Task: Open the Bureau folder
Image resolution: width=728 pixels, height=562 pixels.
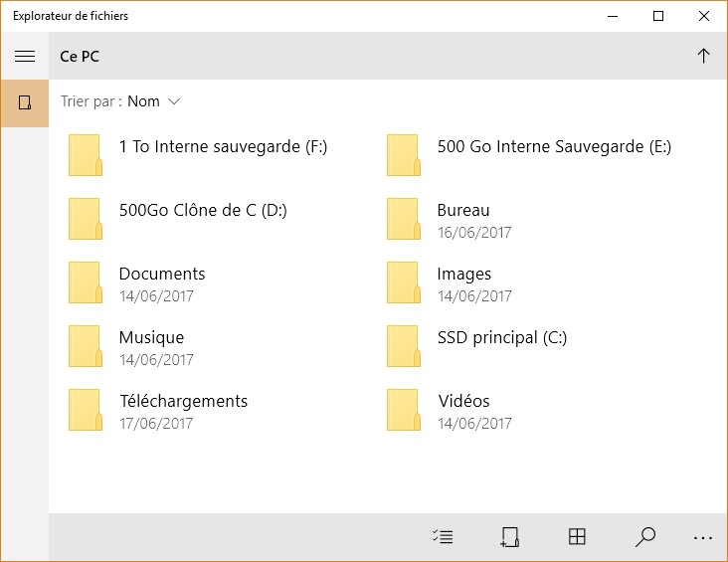Action: click(x=462, y=211)
